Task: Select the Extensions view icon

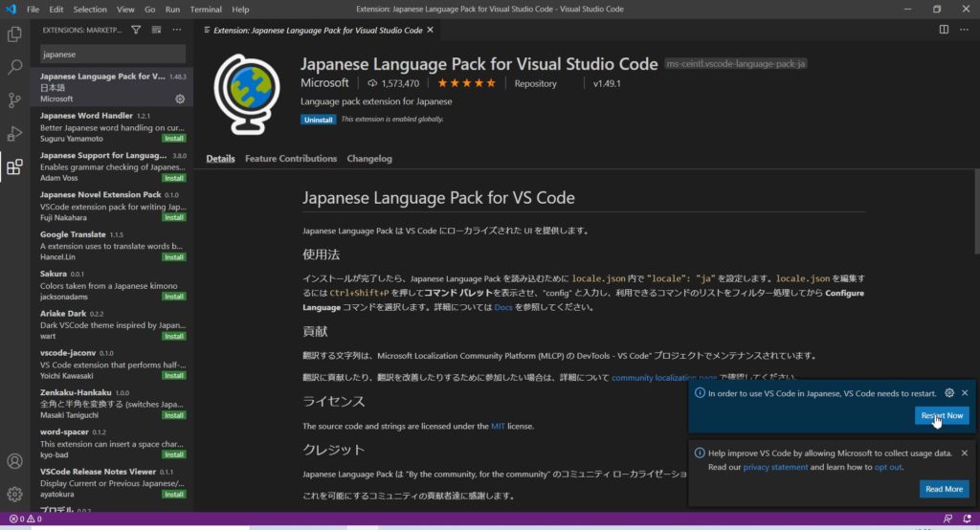Action: pos(14,166)
